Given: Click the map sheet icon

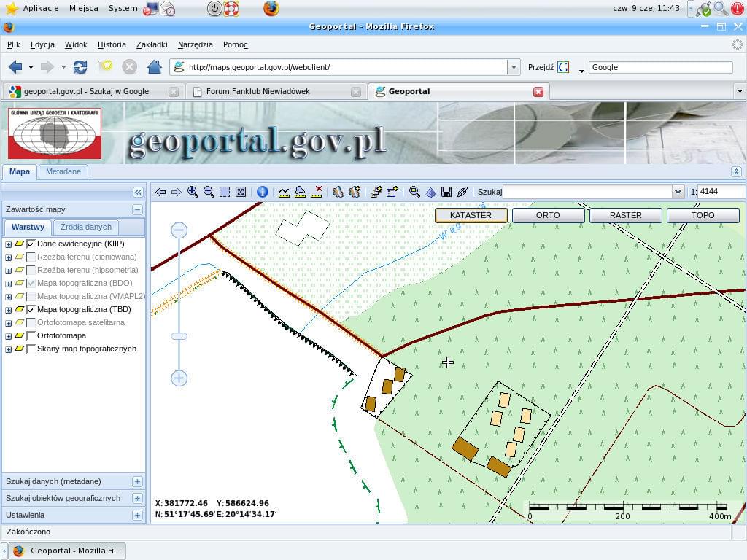Looking at the screenshot, I should (x=338, y=192).
